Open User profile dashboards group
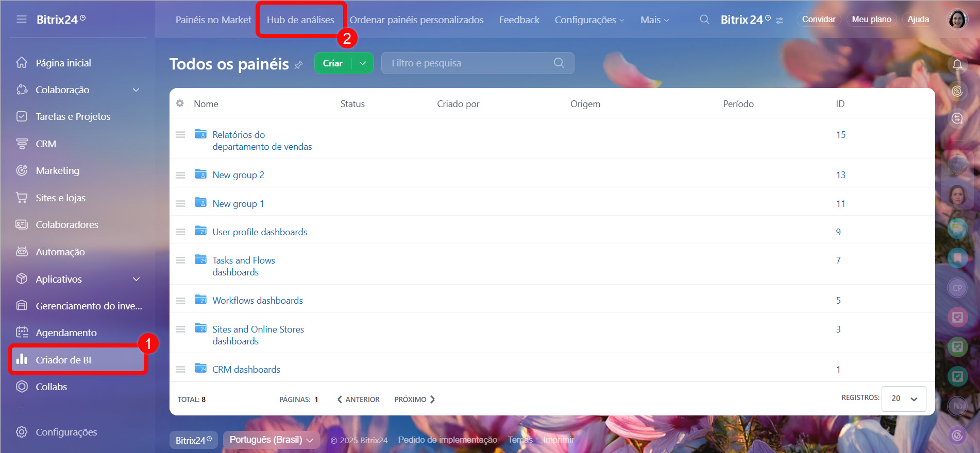The width and height of the screenshot is (980, 453). (x=260, y=232)
